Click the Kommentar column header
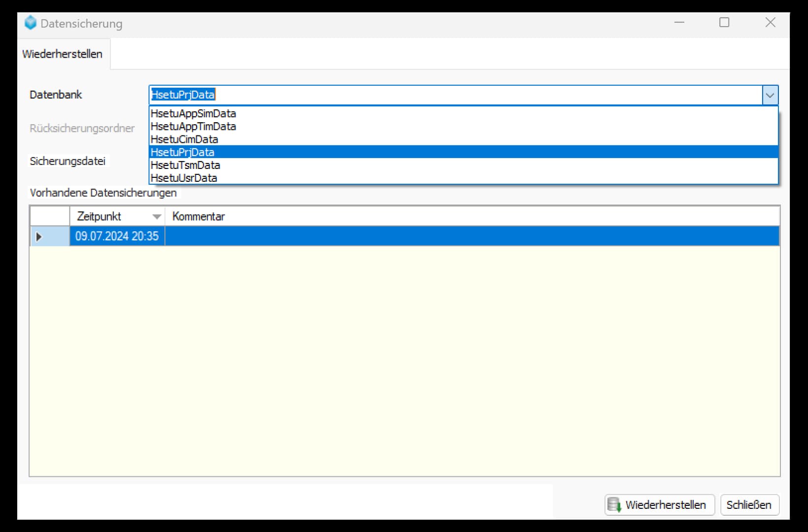808x532 pixels. click(x=199, y=217)
